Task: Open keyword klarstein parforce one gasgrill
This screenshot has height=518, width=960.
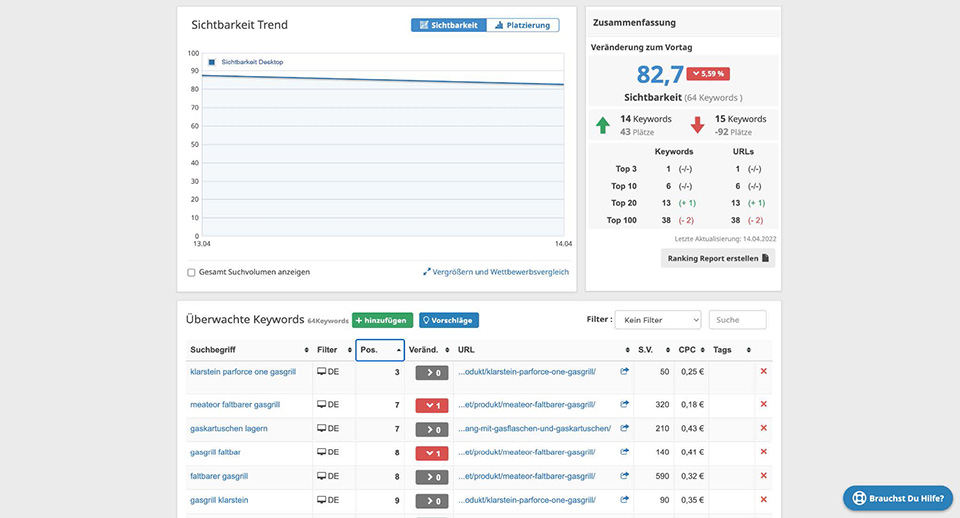Action: tap(243, 372)
